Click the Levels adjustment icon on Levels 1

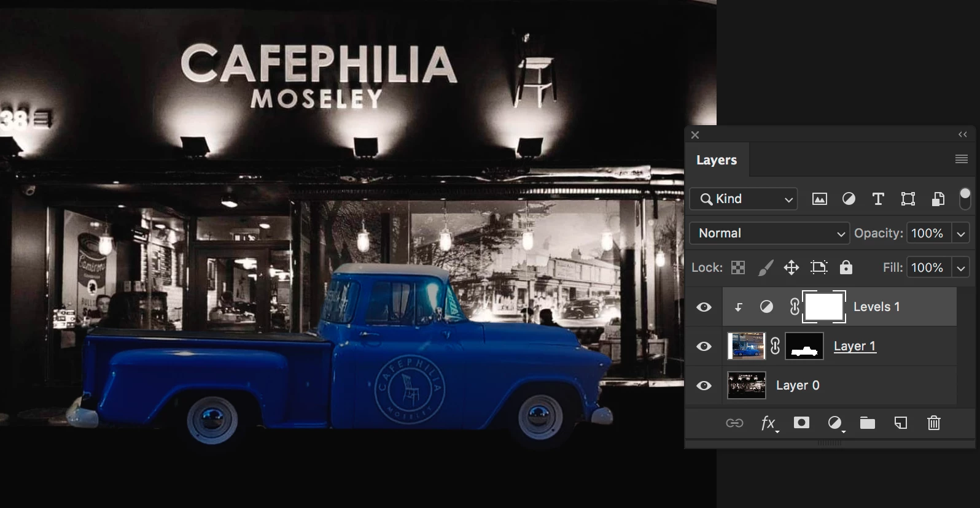coord(766,307)
